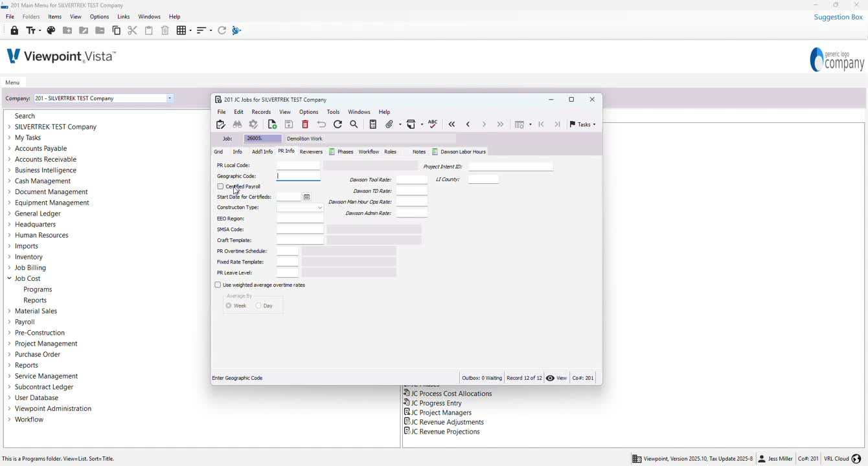Screen dimensions: 868x466
Task: Click the Project Intent ID field
Action: click(510, 166)
